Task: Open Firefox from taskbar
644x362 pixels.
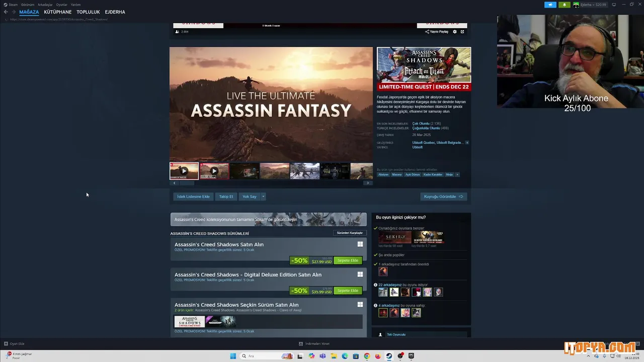Action: (x=378, y=356)
